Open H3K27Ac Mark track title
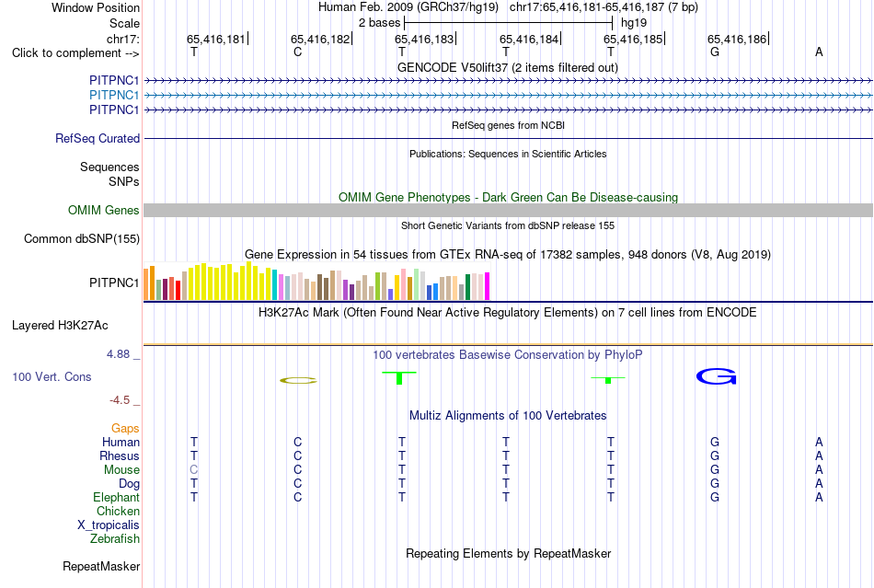The height and width of the screenshot is (588, 874). tap(508, 313)
